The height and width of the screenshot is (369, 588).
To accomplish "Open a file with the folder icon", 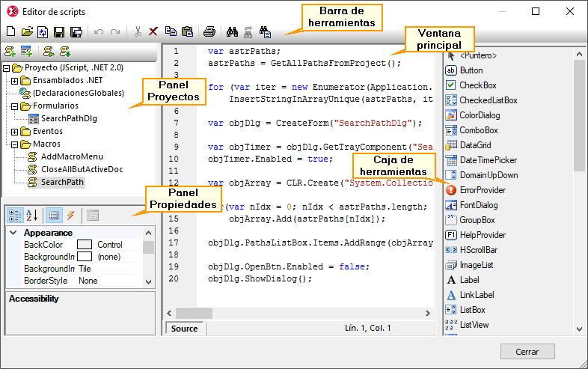I will coord(26,32).
